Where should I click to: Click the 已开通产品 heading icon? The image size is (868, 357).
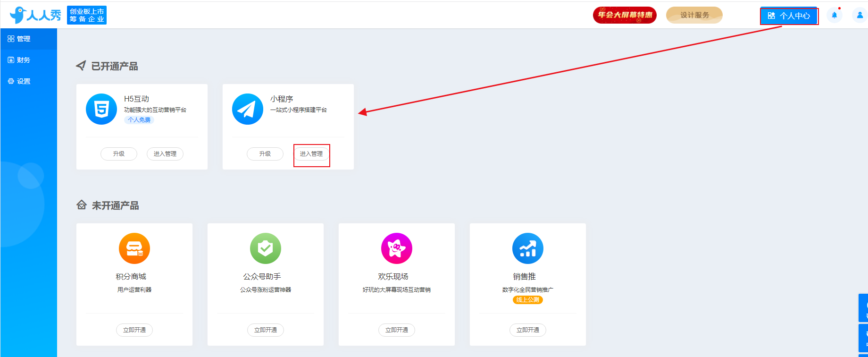[x=81, y=66]
